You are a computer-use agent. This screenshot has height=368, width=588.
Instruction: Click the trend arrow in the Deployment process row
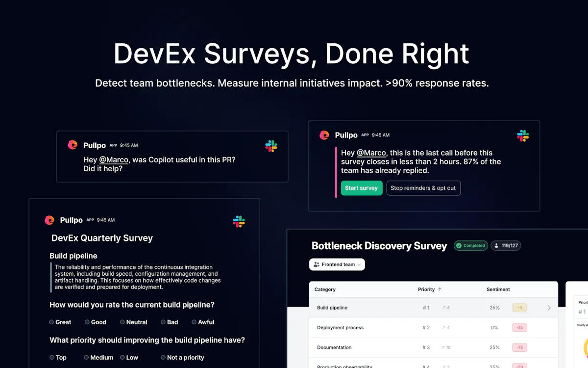click(x=443, y=327)
